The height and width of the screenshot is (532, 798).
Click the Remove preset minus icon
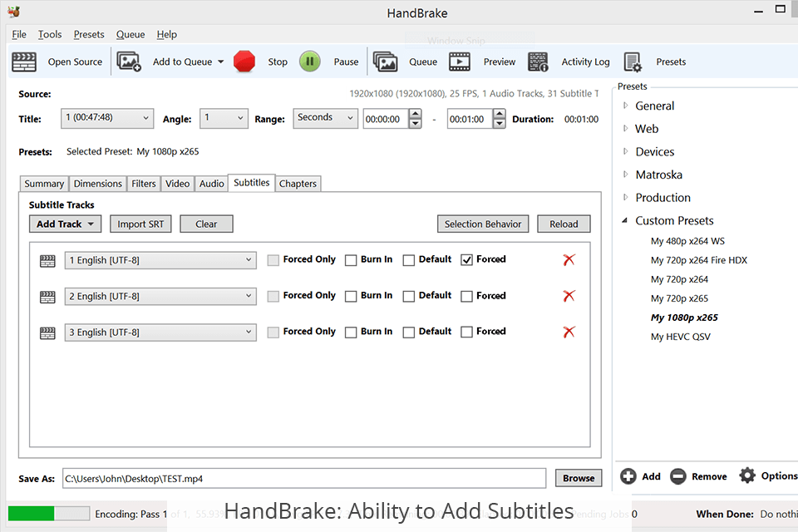click(x=678, y=476)
